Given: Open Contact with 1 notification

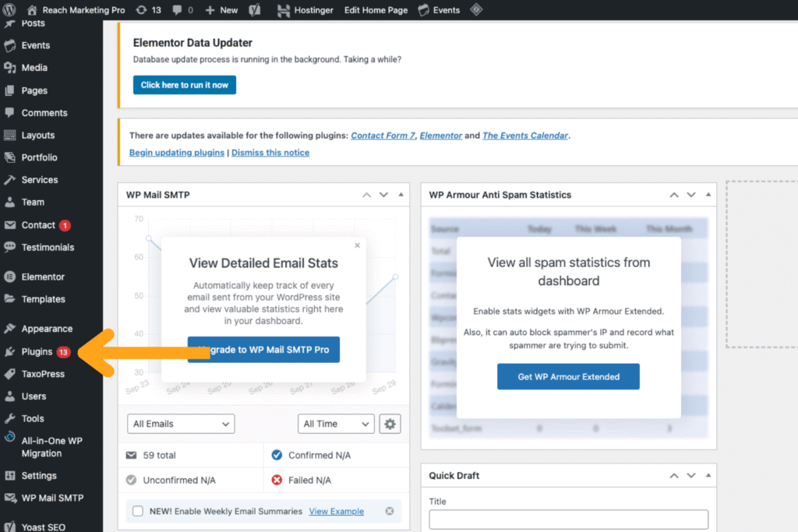Looking at the screenshot, I should point(38,225).
